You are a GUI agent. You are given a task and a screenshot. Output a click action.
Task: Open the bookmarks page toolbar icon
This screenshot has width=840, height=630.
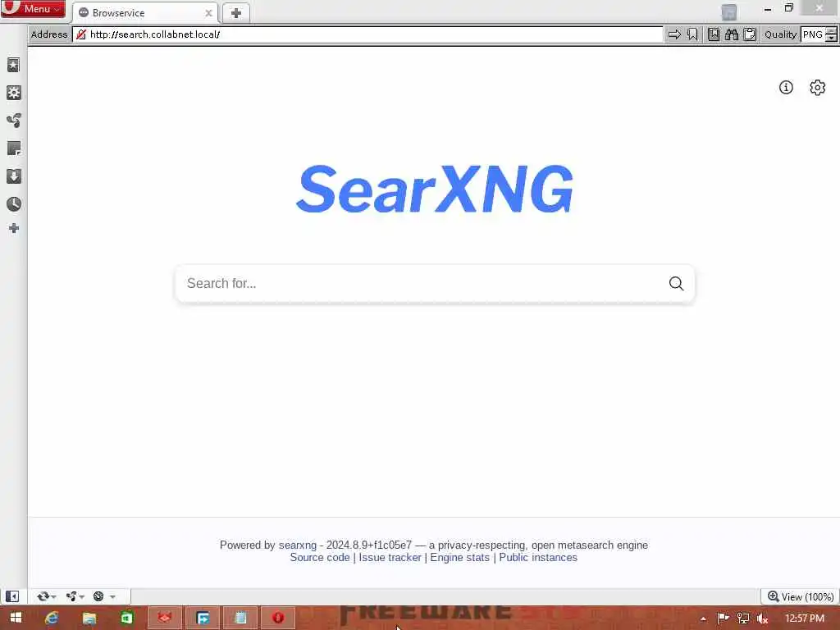714,34
